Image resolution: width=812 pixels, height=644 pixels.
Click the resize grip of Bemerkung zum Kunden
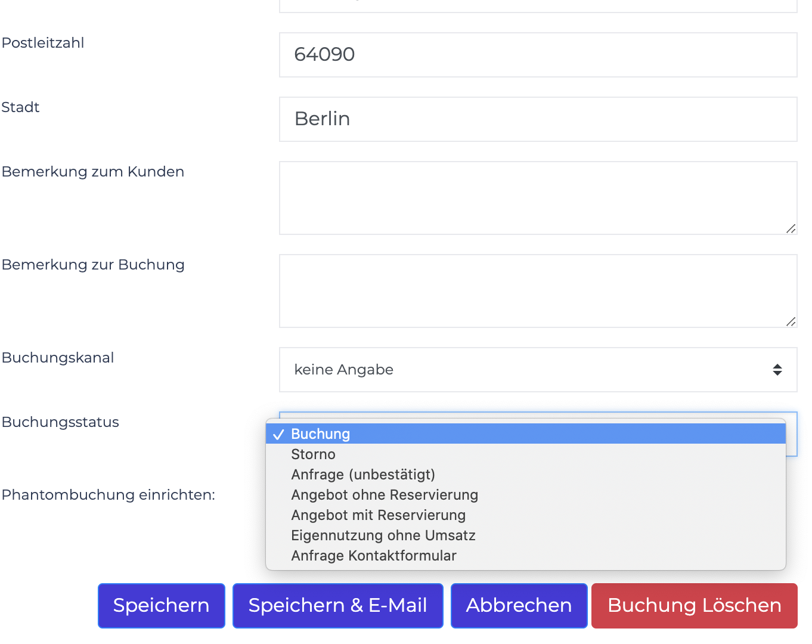791,228
